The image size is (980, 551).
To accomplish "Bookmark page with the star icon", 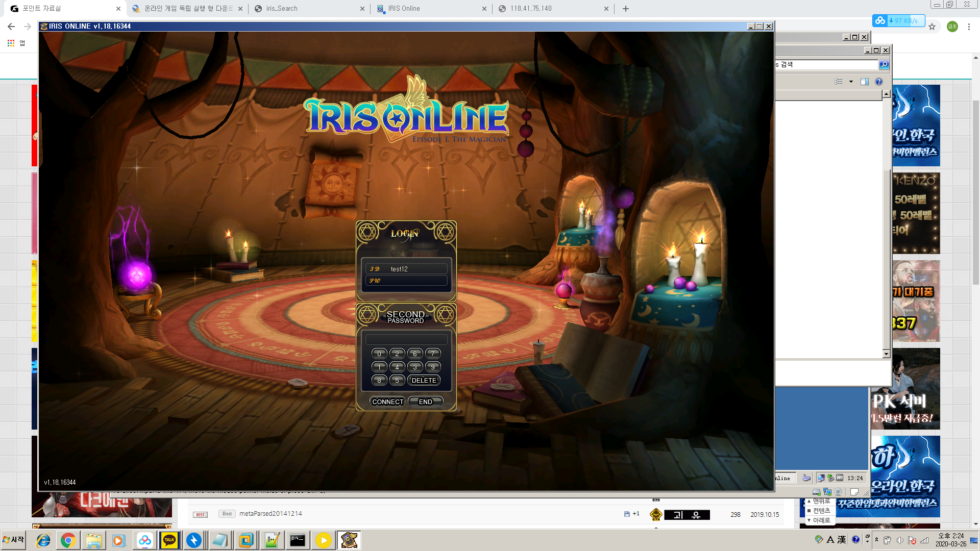I will 932,27.
